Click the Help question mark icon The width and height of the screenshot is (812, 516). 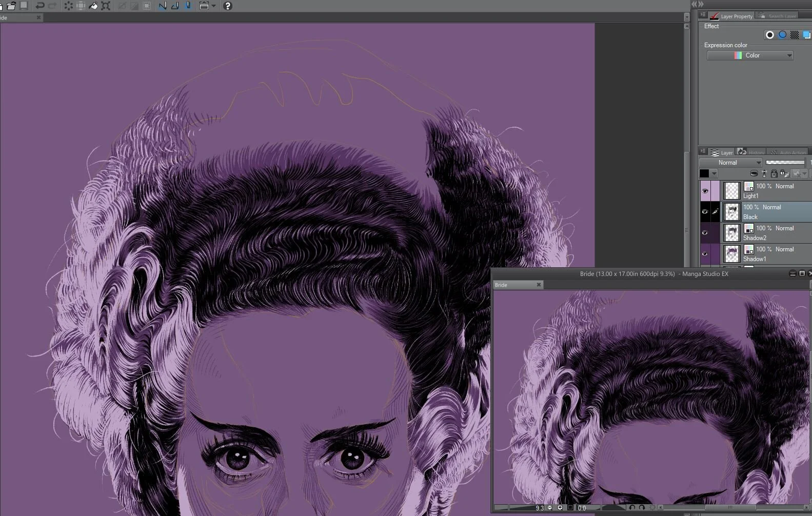228,6
